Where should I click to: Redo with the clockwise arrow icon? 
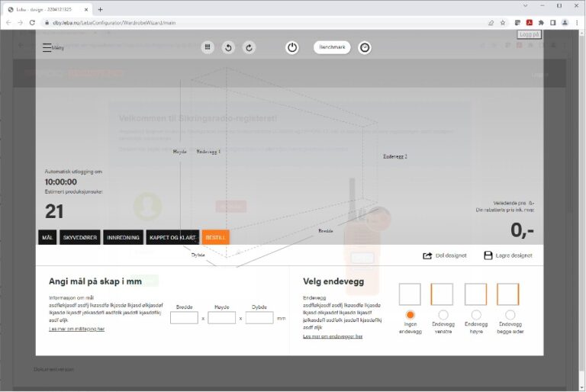[249, 47]
